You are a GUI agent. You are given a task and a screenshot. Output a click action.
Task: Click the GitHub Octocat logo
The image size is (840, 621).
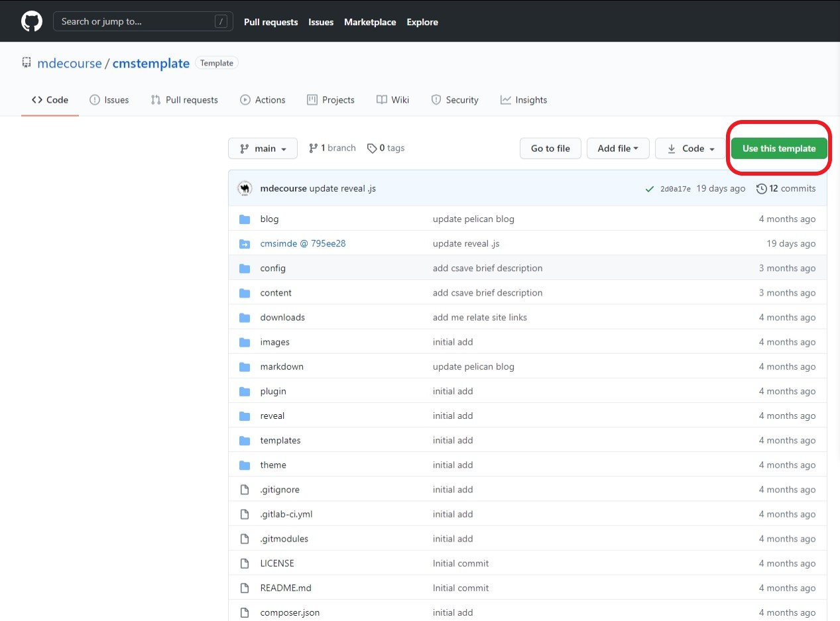pyautogui.click(x=32, y=21)
